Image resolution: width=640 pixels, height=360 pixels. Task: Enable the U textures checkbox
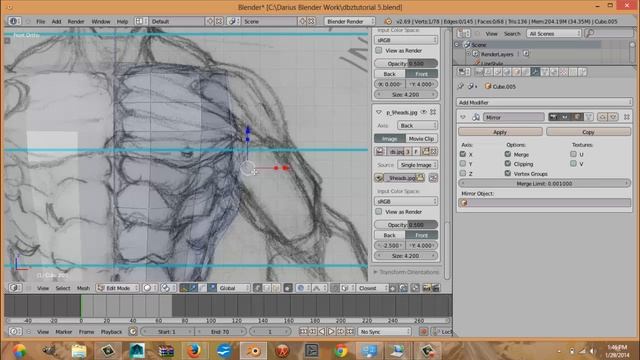click(573, 154)
